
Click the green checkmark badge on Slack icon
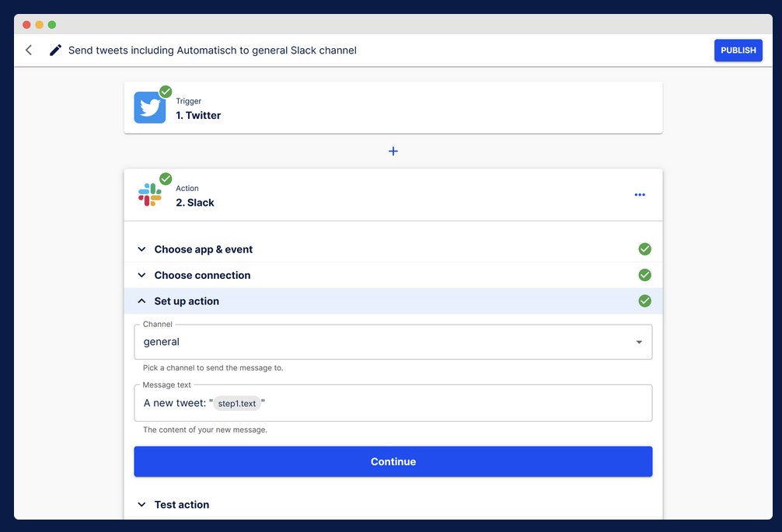point(166,179)
